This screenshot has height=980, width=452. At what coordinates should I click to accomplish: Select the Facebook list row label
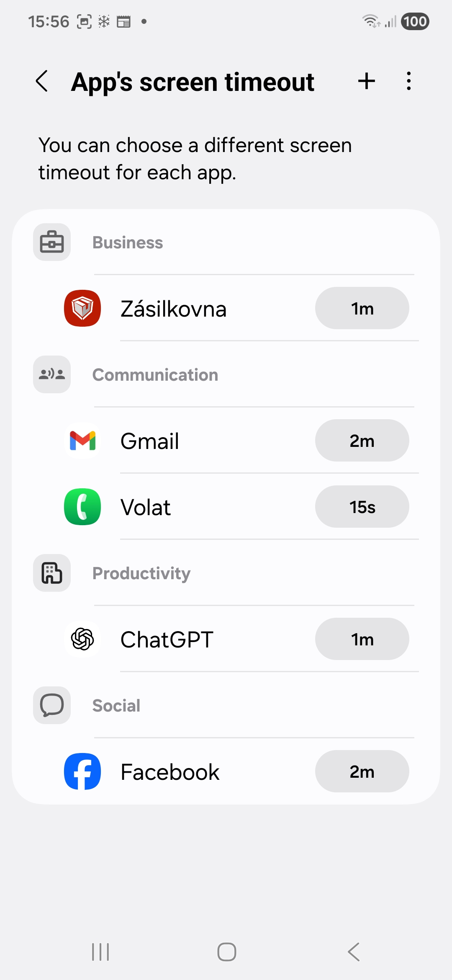click(170, 772)
